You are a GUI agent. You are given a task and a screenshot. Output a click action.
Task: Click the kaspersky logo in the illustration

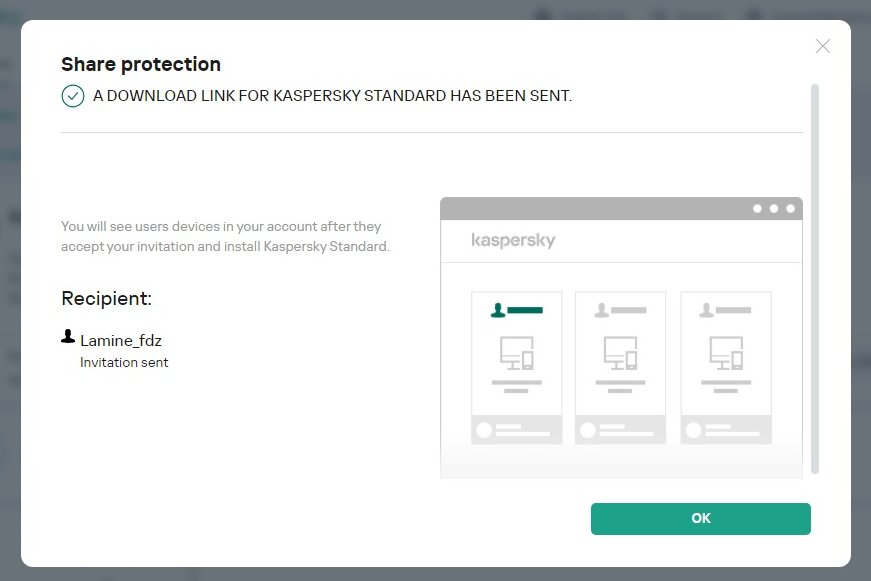click(513, 241)
